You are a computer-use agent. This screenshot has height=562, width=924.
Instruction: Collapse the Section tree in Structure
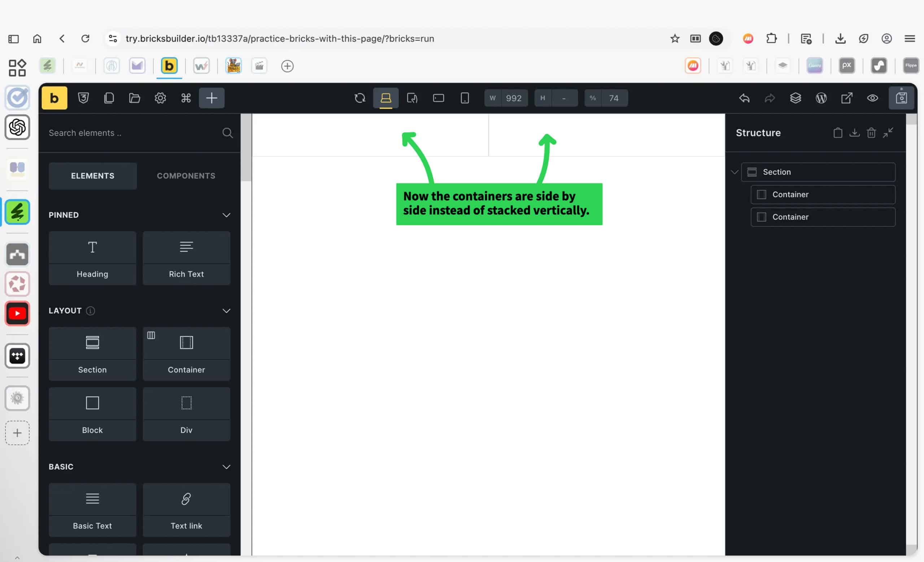click(734, 172)
